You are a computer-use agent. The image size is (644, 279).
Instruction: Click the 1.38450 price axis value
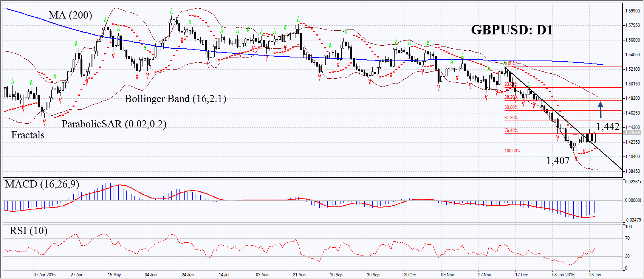point(632,171)
